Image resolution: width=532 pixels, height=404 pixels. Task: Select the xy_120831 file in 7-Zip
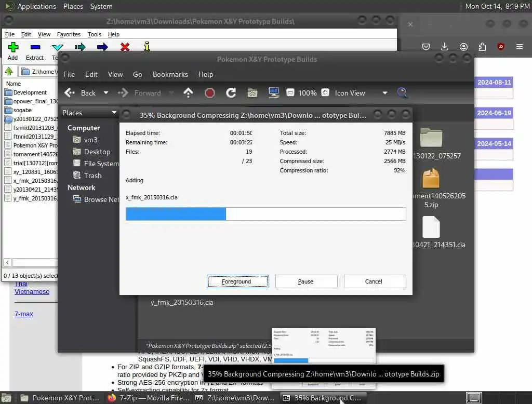[31, 172]
